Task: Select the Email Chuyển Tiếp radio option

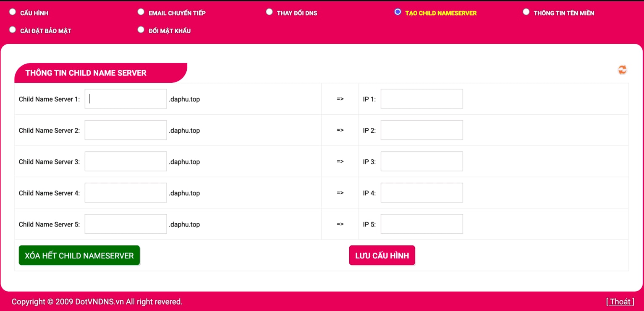Action: (x=141, y=12)
